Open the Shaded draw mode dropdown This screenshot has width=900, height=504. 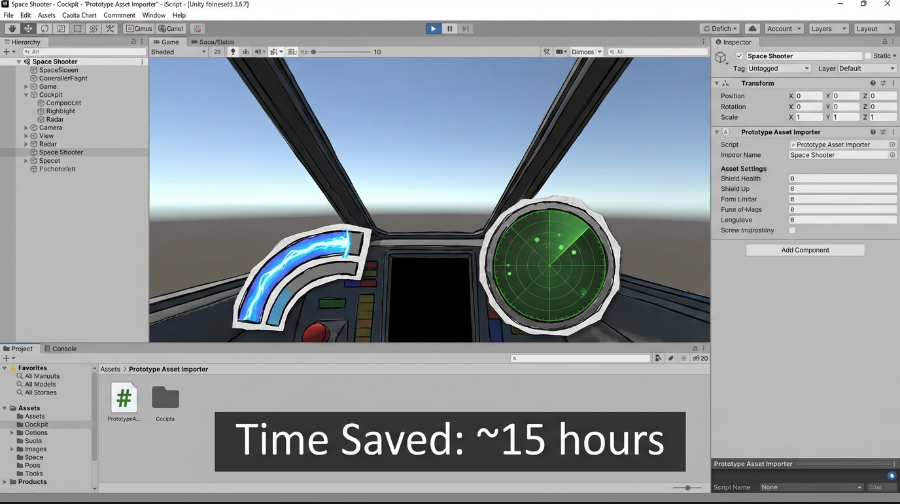(x=178, y=52)
